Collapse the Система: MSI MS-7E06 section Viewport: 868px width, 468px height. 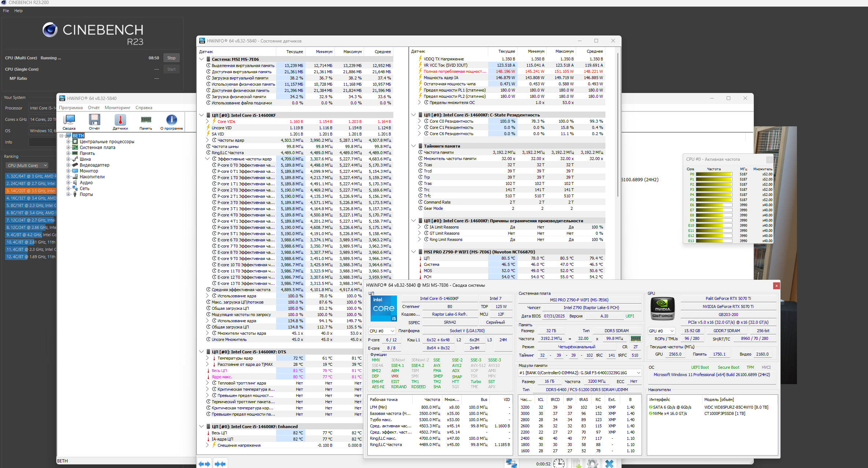(201, 59)
